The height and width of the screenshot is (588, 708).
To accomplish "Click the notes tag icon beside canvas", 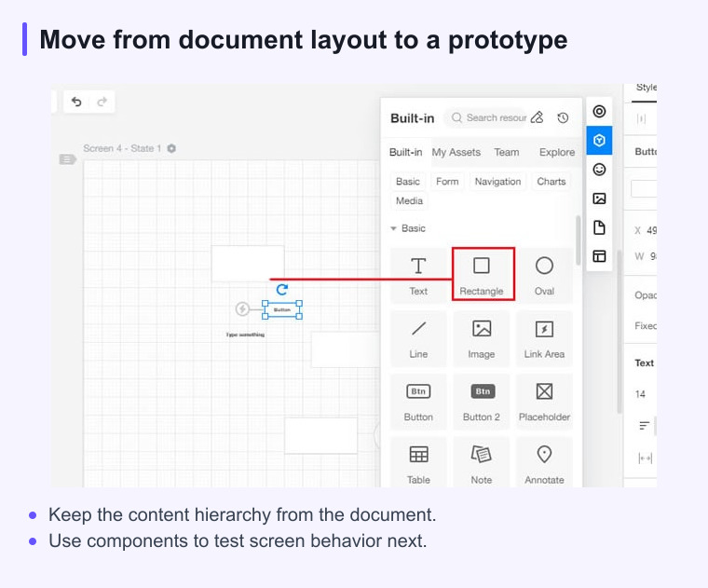I will (x=68, y=159).
